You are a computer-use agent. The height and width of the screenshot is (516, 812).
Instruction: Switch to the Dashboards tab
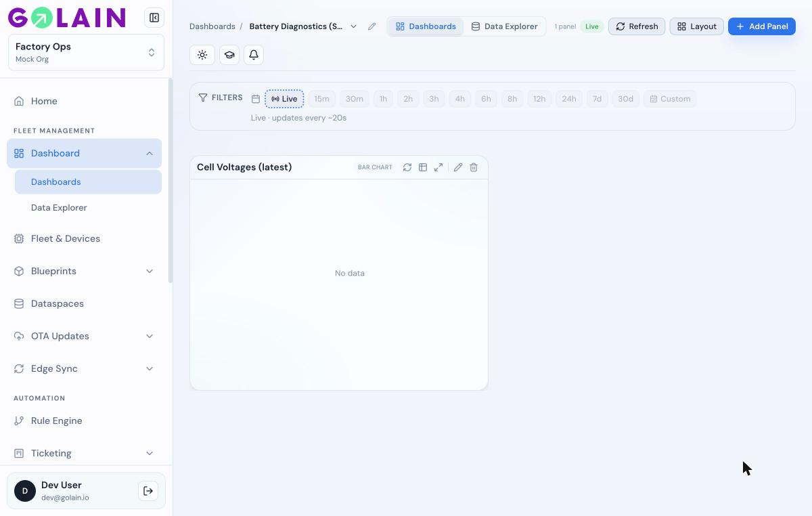click(x=426, y=26)
